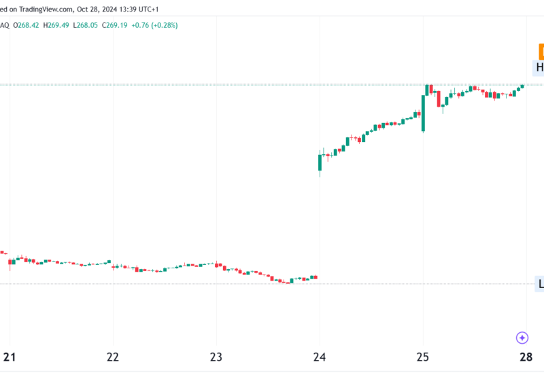Click the bold date 28 on time axis
The height and width of the screenshot is (392, 544).
click(526, 357)
